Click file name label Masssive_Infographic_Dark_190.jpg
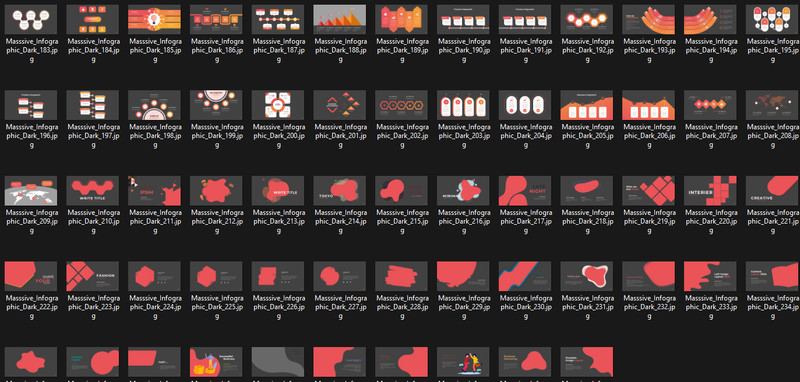Viewport: 800px width, 382px height. pyautogui.click(x=463, y=50)
